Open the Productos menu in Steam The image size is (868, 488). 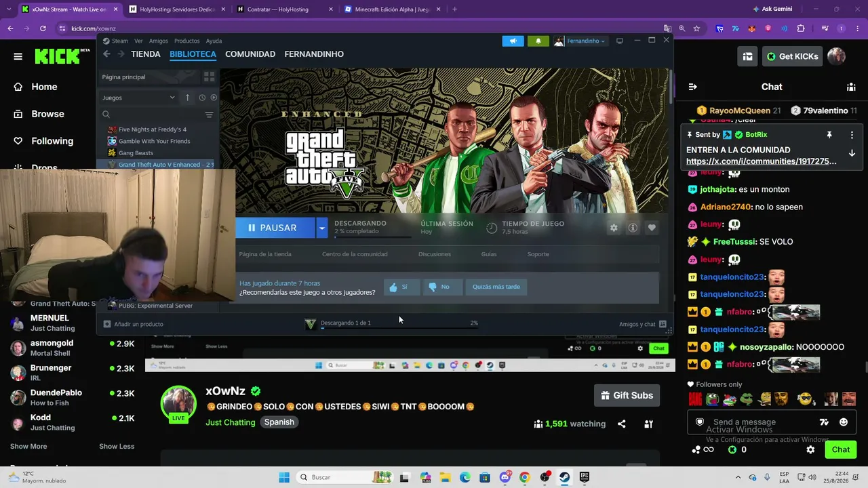[x=187, y=41]
